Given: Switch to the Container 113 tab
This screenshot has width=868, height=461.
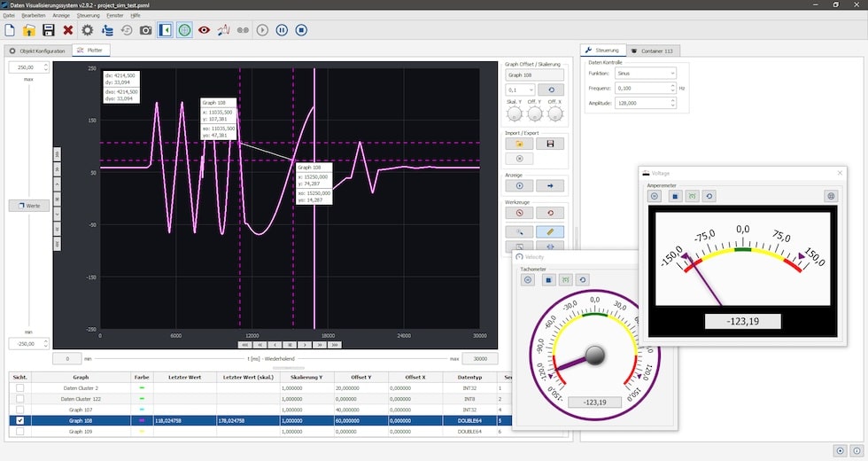Looking at the screenshot, I should [653, 51].
